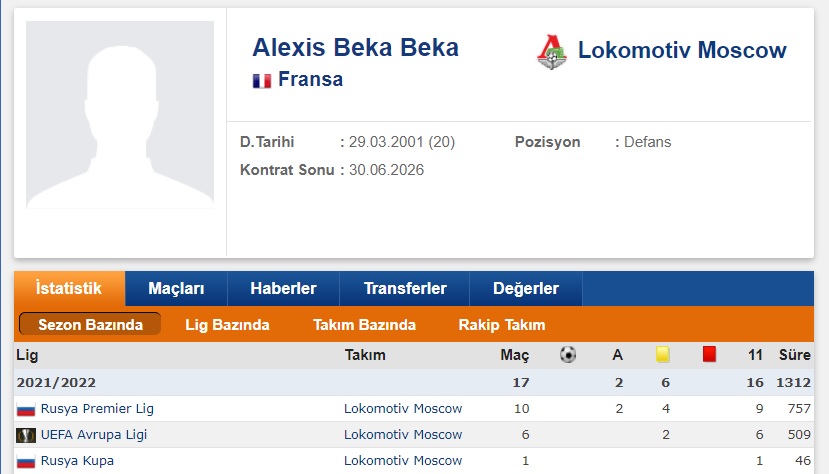The width and height of the screenshot is (829, 474).
Task: Click the UEFA Avrupa Ligi logo icon
Action: [x=26, y=435]
